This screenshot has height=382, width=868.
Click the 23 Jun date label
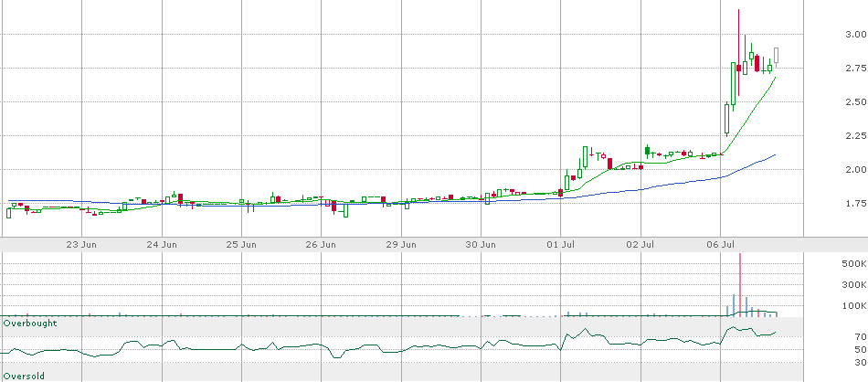point(82,244)
